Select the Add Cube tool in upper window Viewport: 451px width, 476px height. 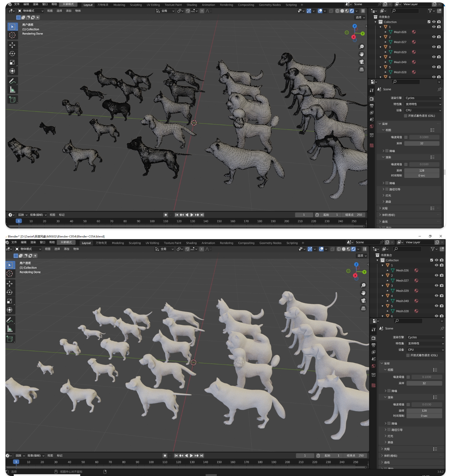(x=12, y=99)
